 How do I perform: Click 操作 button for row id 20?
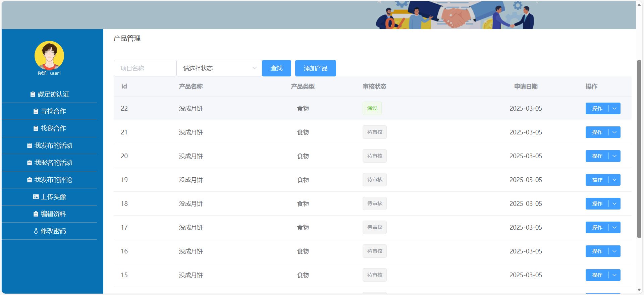(597, 156)
